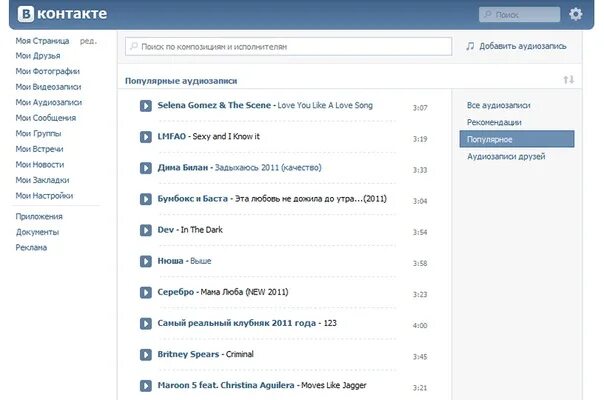Click song title Moves Like Jagger
The width and height of the screenshot is (604, 400).
pos(334,385)
